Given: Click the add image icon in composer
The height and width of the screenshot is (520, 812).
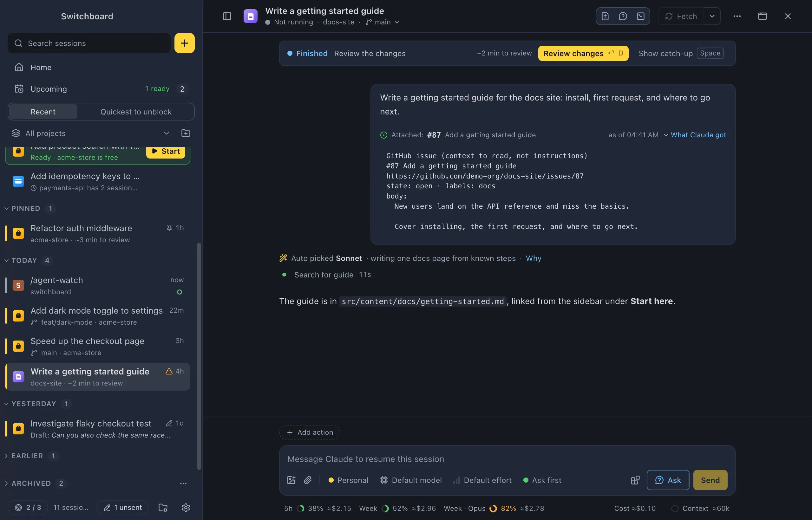Looking at the screenshot, I should [291, 480].
